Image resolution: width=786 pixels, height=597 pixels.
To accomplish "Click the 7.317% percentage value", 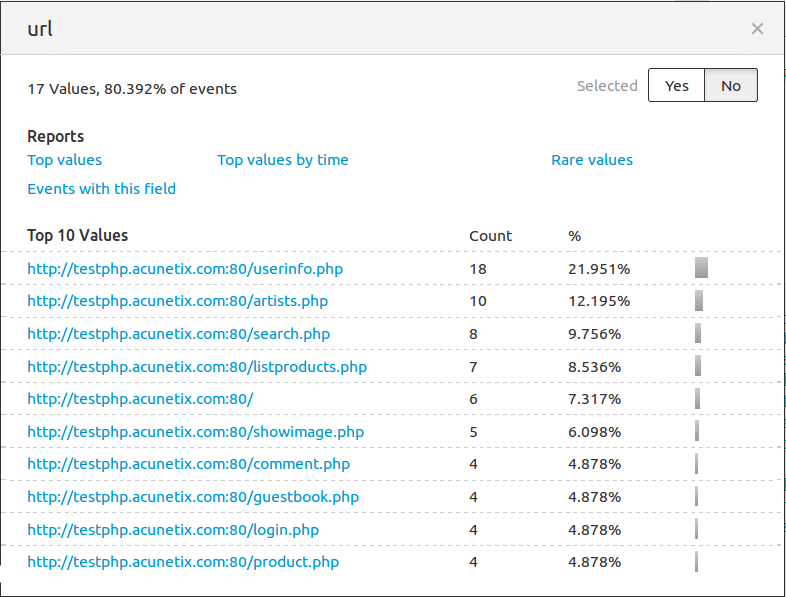I will [x=595, y=399].
